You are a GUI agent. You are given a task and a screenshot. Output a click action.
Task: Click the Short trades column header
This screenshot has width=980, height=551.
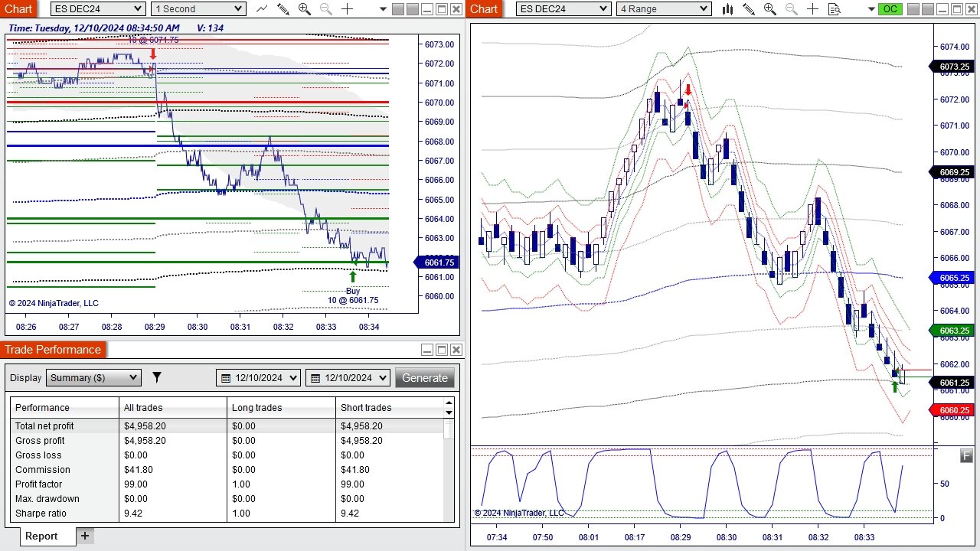(390, 408)
